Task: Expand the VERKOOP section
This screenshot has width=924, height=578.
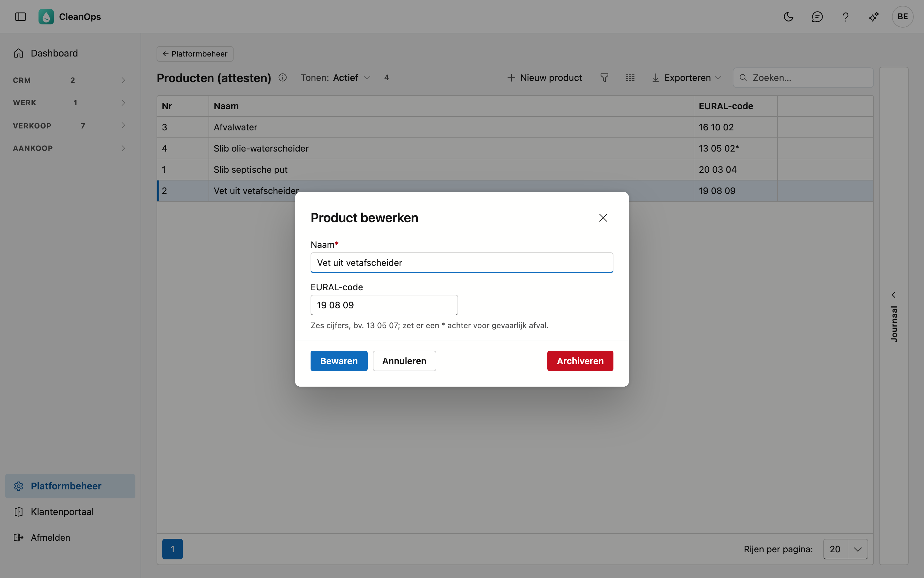Action: 70,125
